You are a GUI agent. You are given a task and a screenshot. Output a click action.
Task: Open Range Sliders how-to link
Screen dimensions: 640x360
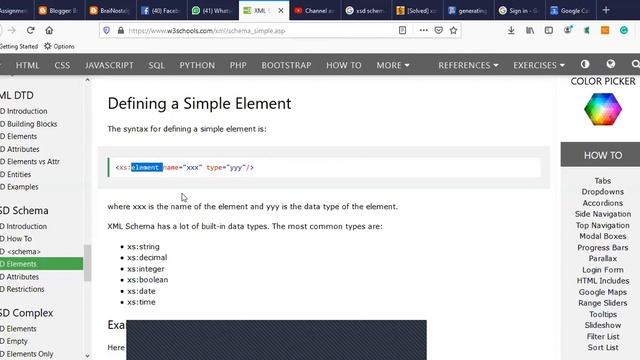(602, 303)
